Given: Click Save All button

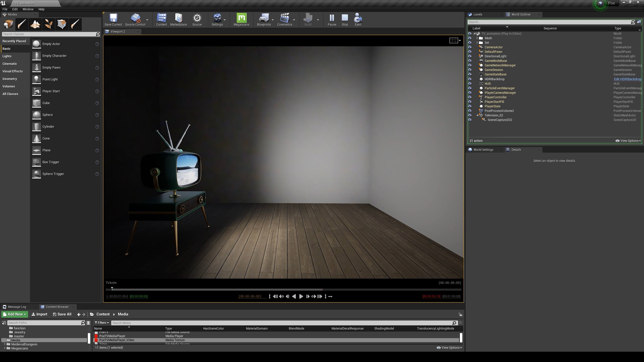Looking at the screenshot, I should click(x=62, y=314).
